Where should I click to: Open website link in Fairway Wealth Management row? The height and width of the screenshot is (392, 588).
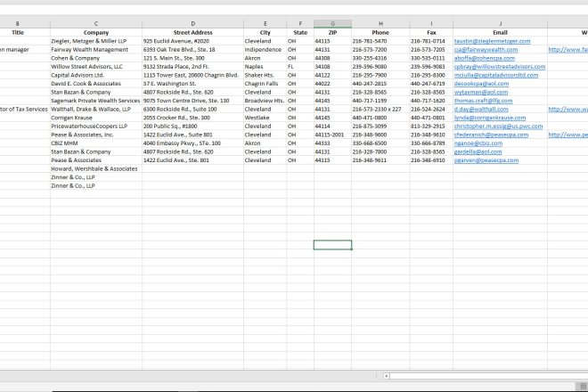(568, 50)
